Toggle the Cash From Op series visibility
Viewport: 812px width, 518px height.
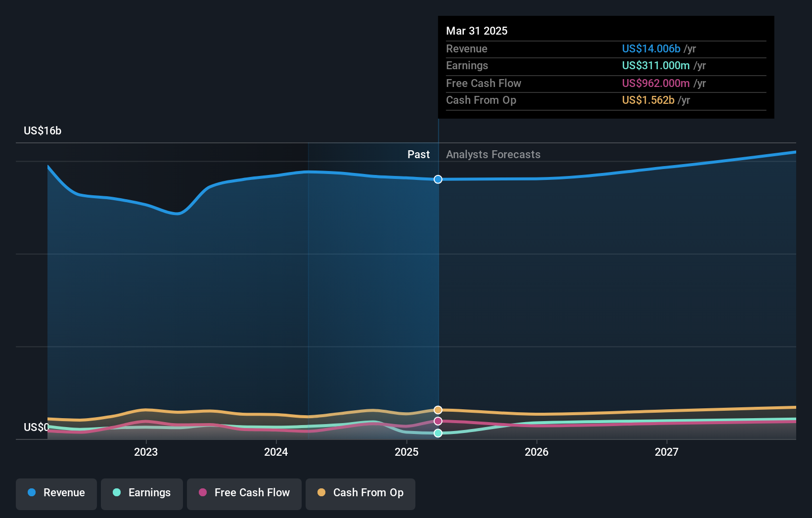click(360, 493)
